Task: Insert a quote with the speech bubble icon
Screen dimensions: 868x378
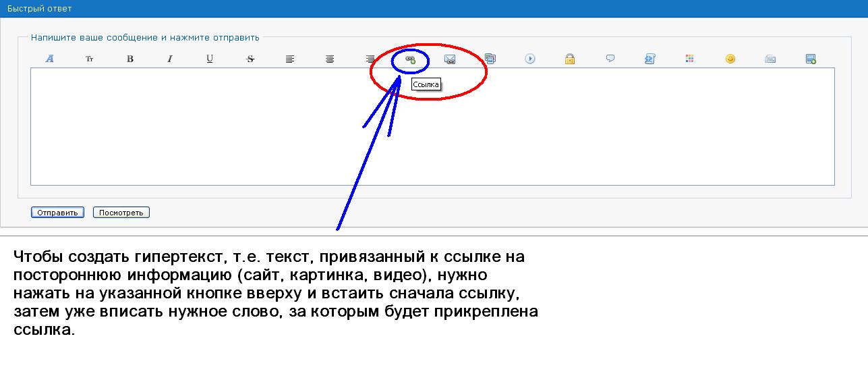Action: 610,59
